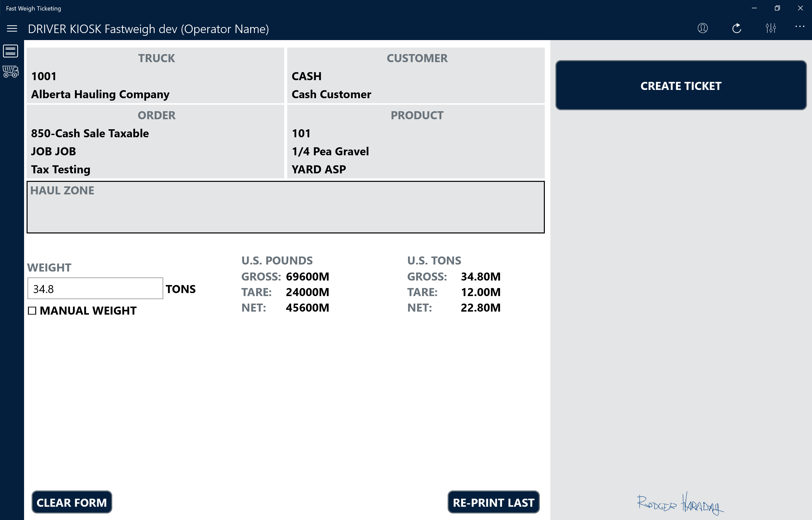Enable the Manual Weight checkbox
Viewport: 812px width, 520px height.
(x=32, y=311)
